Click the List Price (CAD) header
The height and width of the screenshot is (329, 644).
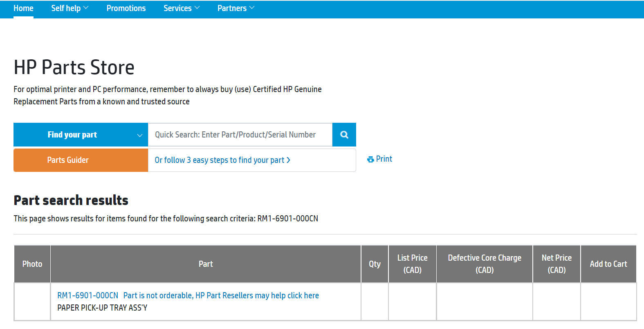[412, 264]
